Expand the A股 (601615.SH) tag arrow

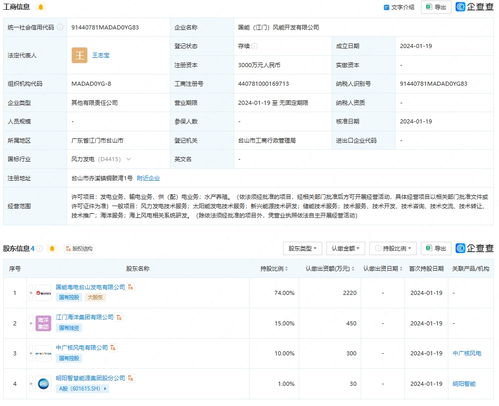pos(105,389)
